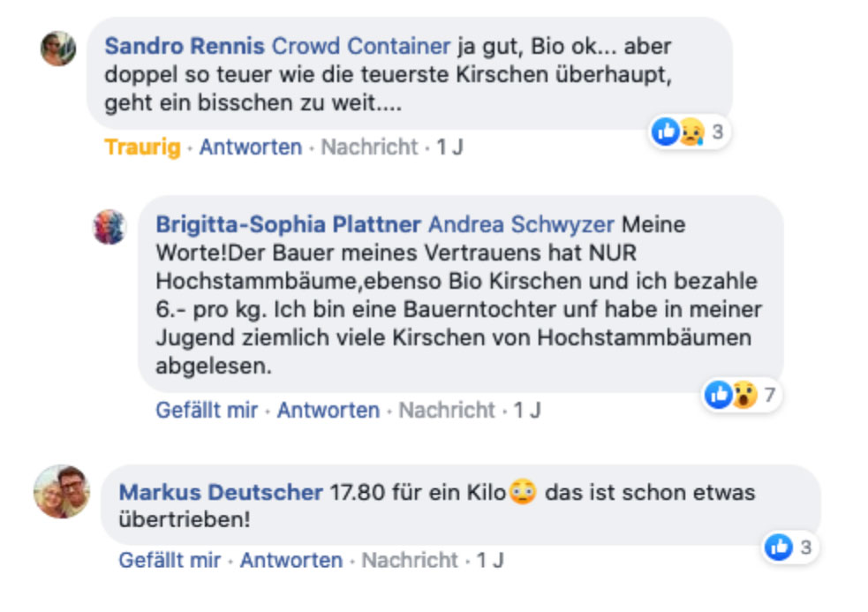Open Sandro Rennis's profile name link
The width and height of the screenshot is (868, 612).
pyautogui.click(x=185, y=46)
